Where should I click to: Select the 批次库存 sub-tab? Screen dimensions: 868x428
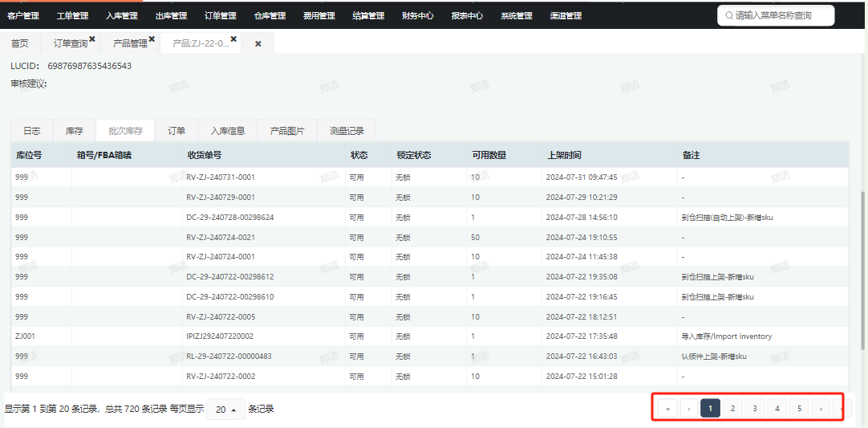tap(126, 132)
